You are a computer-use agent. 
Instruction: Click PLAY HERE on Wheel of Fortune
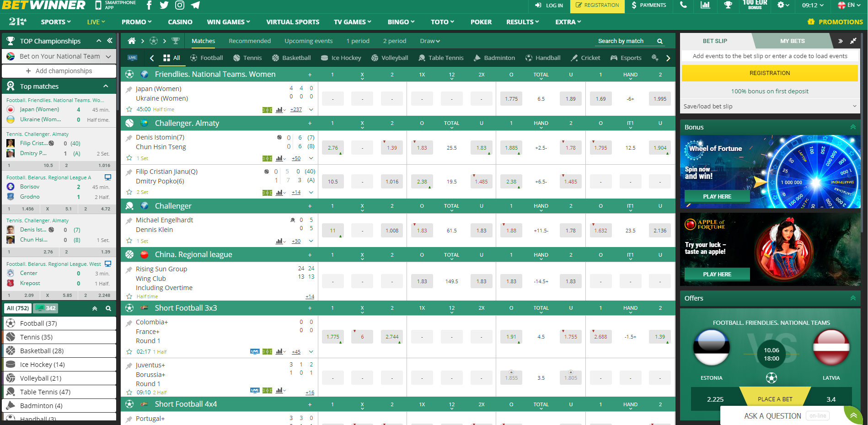(717, 196)
